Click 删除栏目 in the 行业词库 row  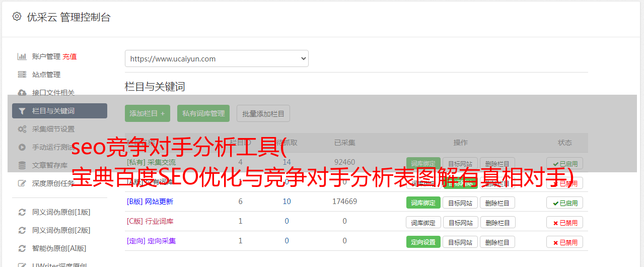(497, 222)
